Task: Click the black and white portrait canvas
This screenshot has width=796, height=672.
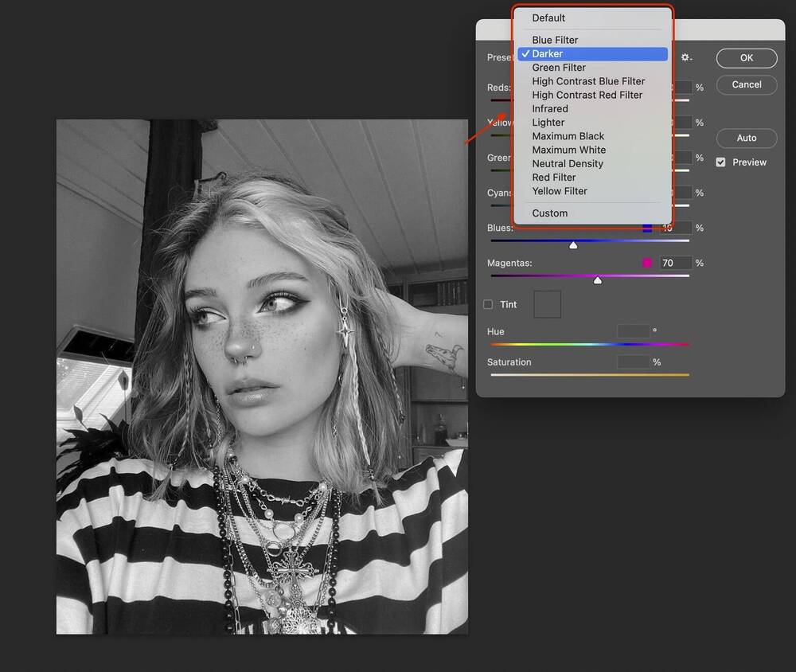Action: (262, 377)
